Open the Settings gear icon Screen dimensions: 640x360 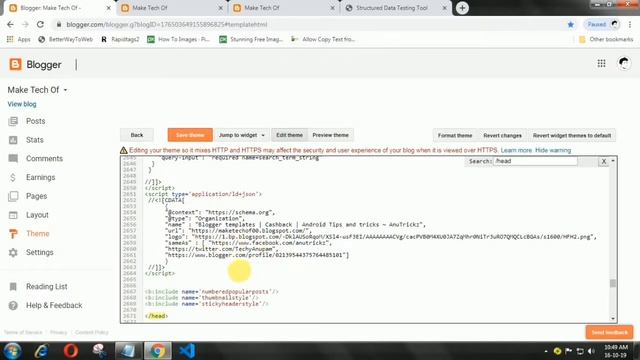(13, 253)
